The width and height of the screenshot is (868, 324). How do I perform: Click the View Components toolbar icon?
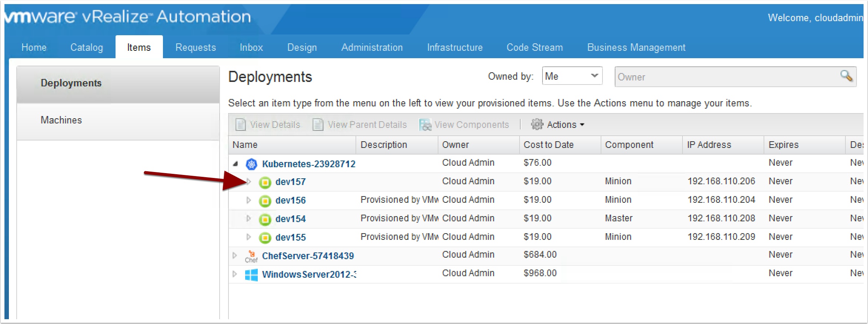pyautogui.click(x=425, y=125)
